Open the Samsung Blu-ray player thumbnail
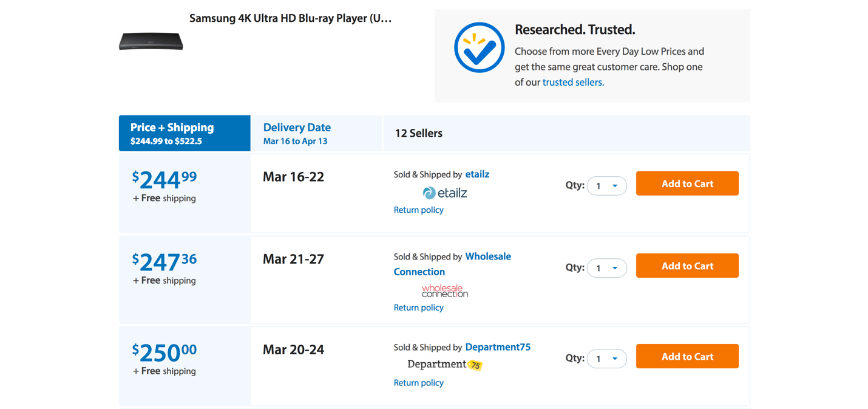The image size is (868, 409). click(151, 41)
